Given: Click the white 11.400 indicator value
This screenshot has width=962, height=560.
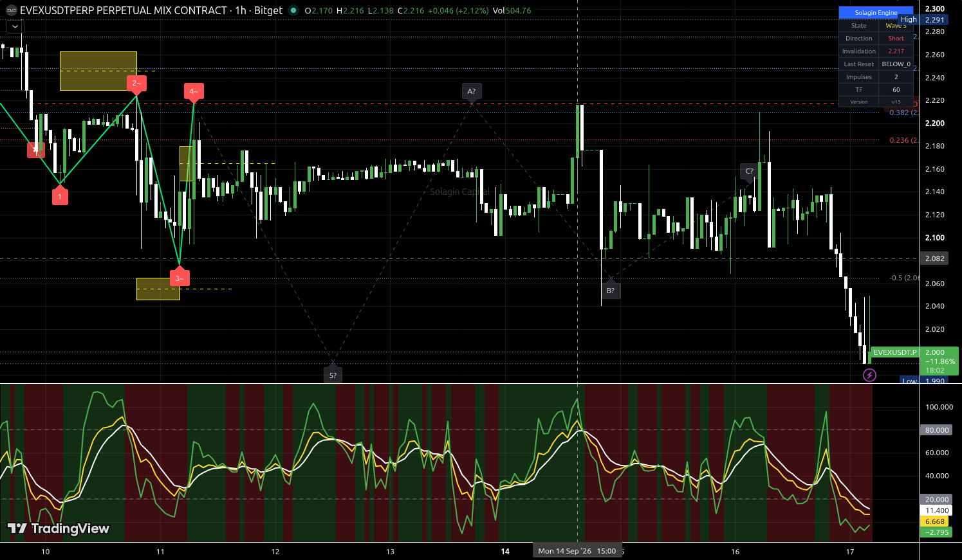Looking at the screenshot, I should pos(936,510).
